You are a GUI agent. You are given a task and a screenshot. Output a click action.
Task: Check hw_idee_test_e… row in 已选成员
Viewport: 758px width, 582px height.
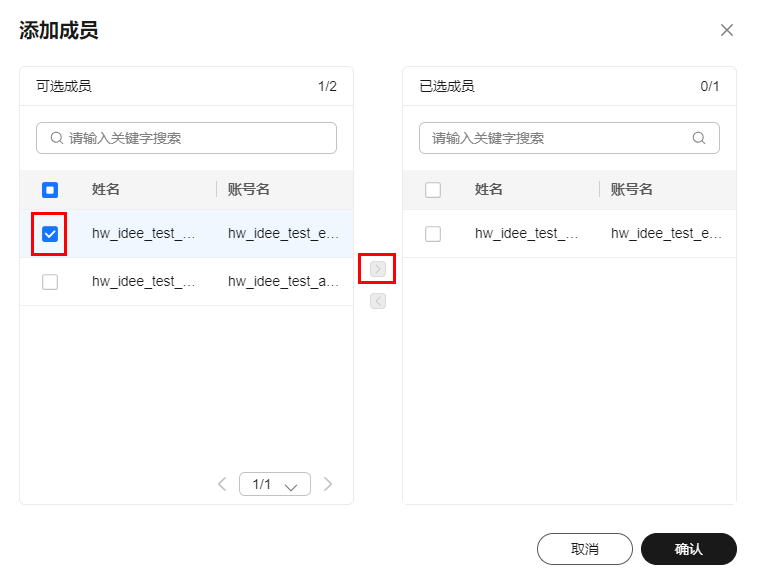(433, 234)
